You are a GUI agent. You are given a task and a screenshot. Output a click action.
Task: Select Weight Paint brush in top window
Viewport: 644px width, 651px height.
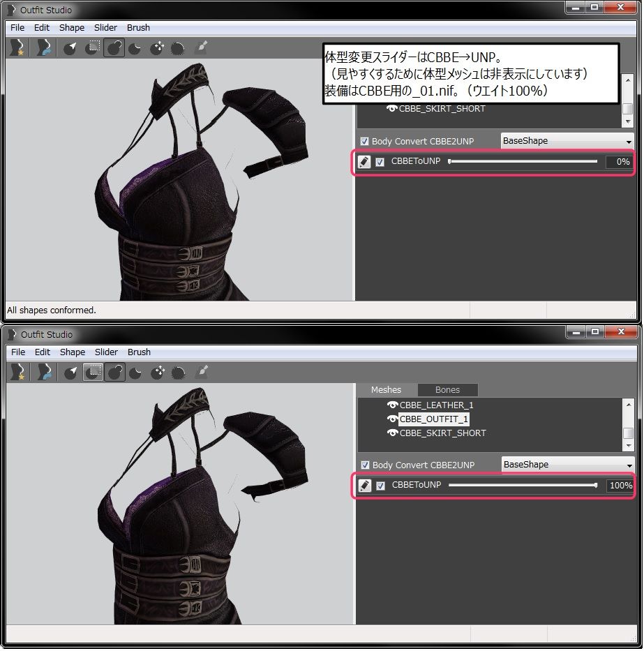pyautogui.click(x=202, y=47)
